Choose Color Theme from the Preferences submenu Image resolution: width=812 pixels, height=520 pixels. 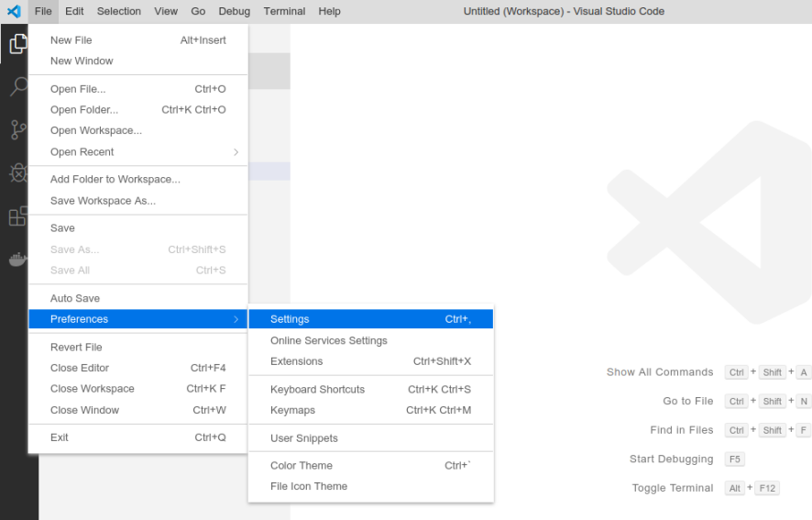pyautogui.click(x=302, y=466)
